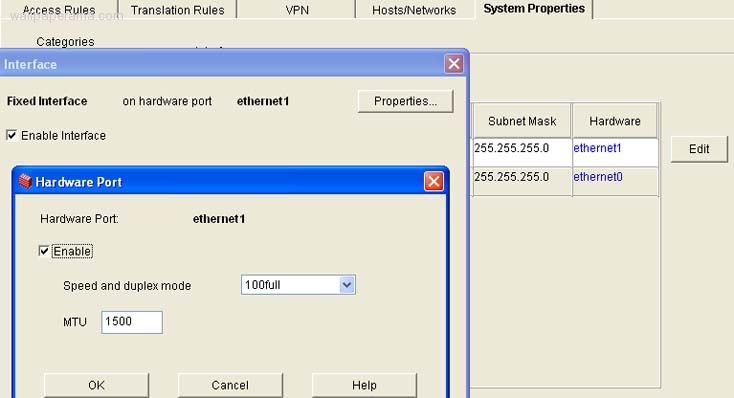The height and width of the screenshot is (398, 734).
Task: Toggle the Enable Interface checkbox
Action: point(12,135)
